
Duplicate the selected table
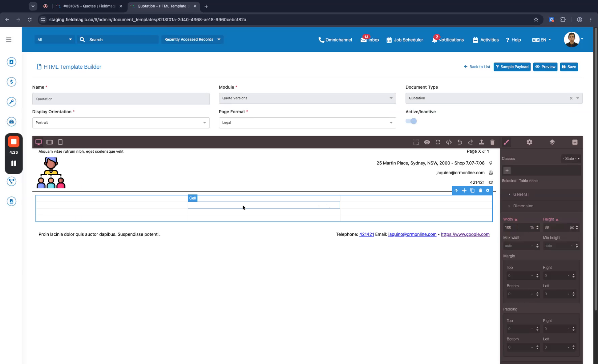point(472,190)
